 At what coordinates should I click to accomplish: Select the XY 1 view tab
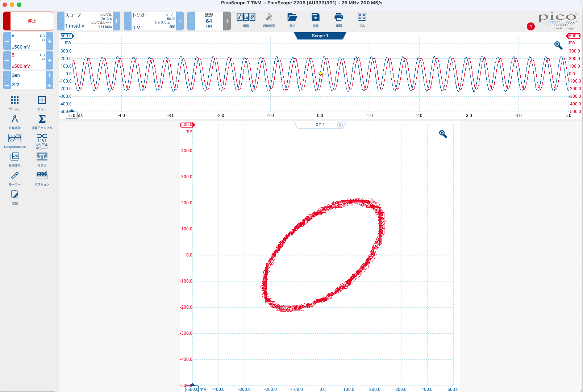point(320,125)
